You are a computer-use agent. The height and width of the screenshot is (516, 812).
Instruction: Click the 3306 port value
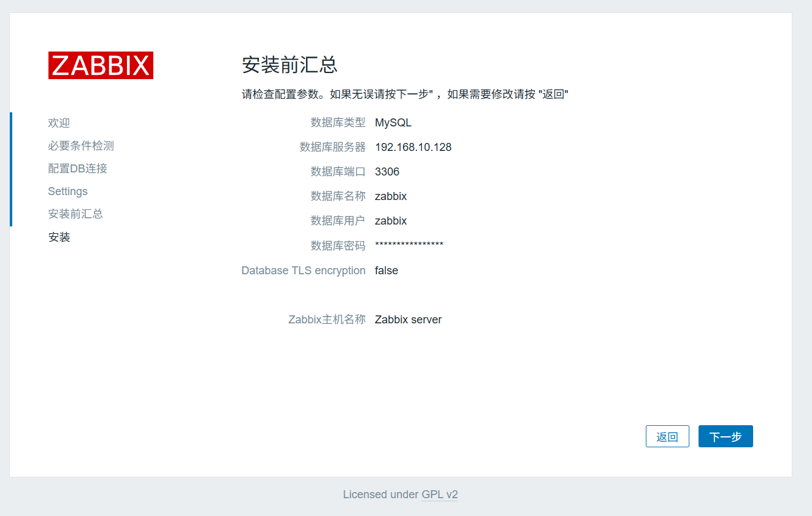387,172
